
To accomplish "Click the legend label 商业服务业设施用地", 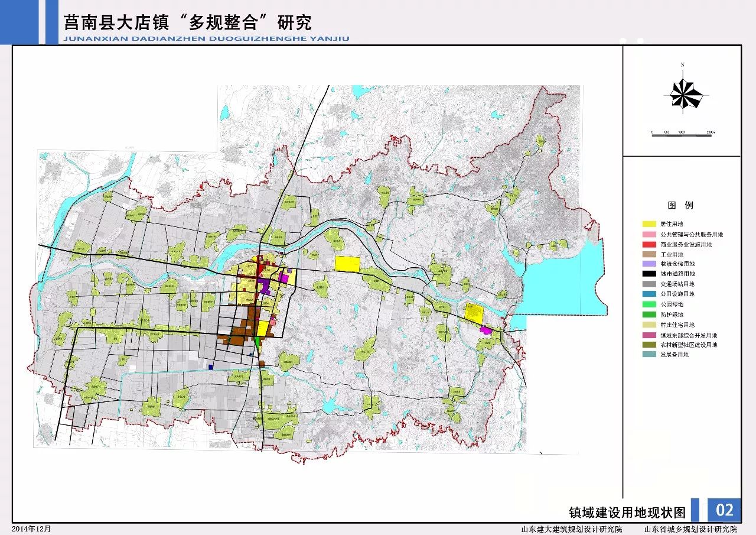I will (686, 245).
